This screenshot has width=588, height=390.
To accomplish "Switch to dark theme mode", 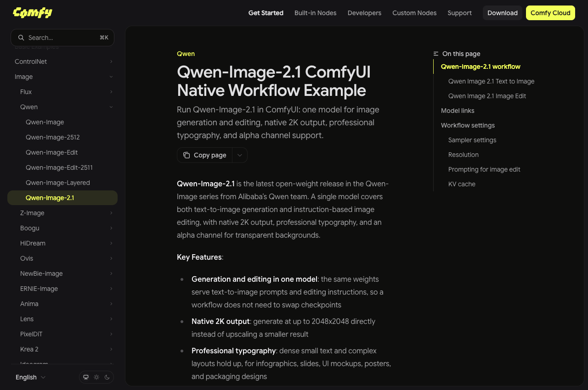I will [107, 377].
